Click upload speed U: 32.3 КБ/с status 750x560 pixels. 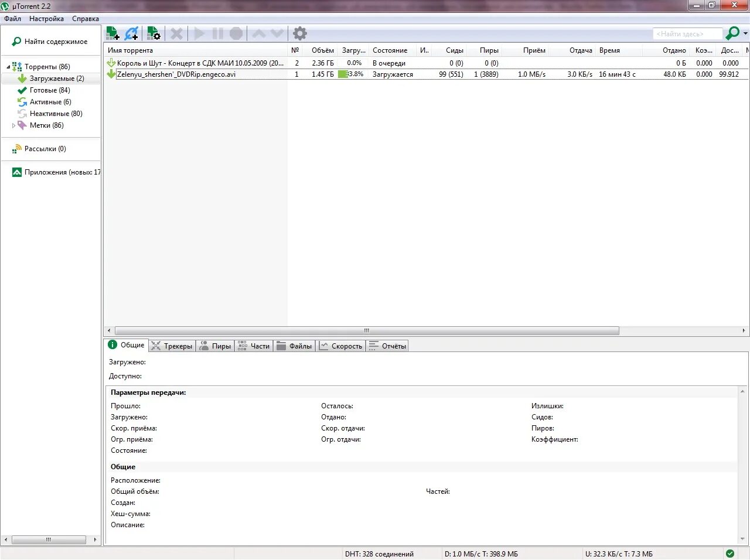[619, 554]
